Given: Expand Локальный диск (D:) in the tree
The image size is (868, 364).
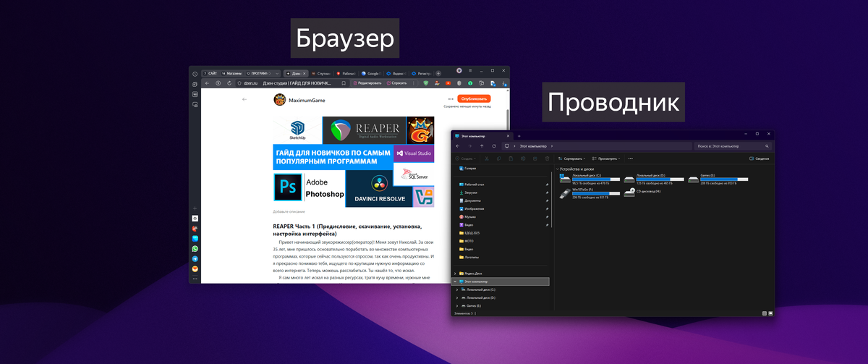Looking at the screenshot, I should point(456,297).
